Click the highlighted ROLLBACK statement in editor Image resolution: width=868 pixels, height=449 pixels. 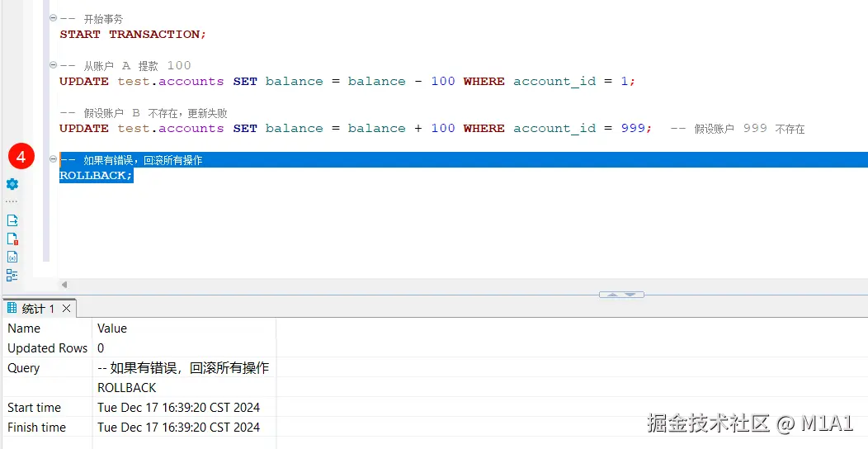pyautogui.click(x=97, y=176)
